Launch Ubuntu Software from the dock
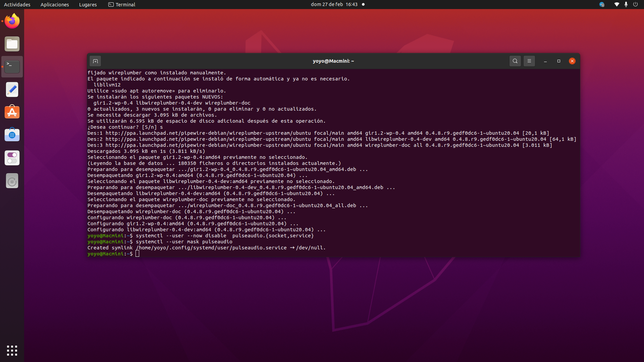The height and width of the screenshot is (362, 644). (x=12, y=112)
